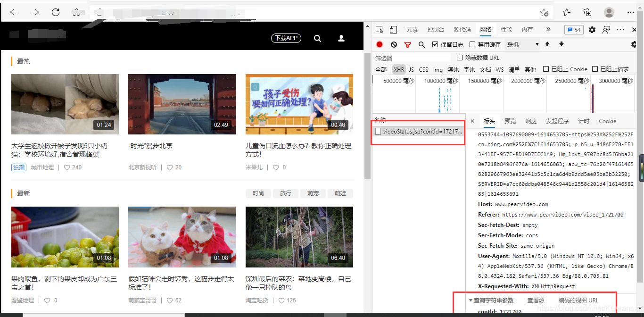
Task: Click the browser back arrow
Action: [x=14, y=12]
